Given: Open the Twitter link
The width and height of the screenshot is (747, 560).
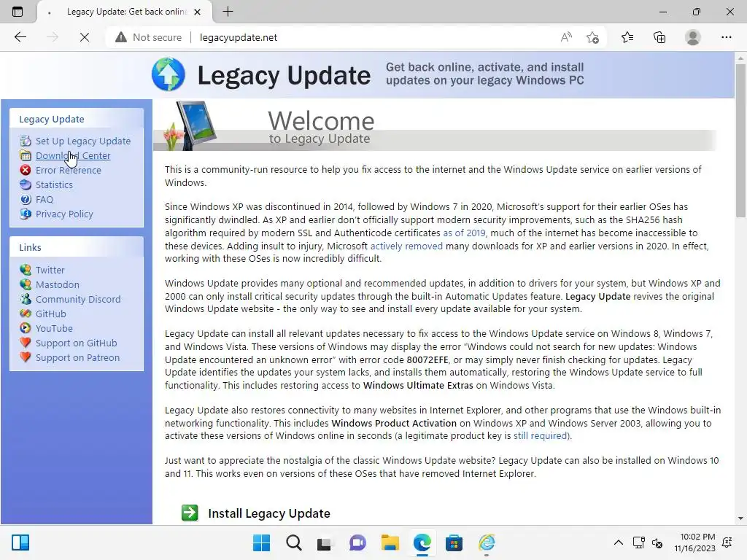Looking at the screenshot, I should [50, 270].
